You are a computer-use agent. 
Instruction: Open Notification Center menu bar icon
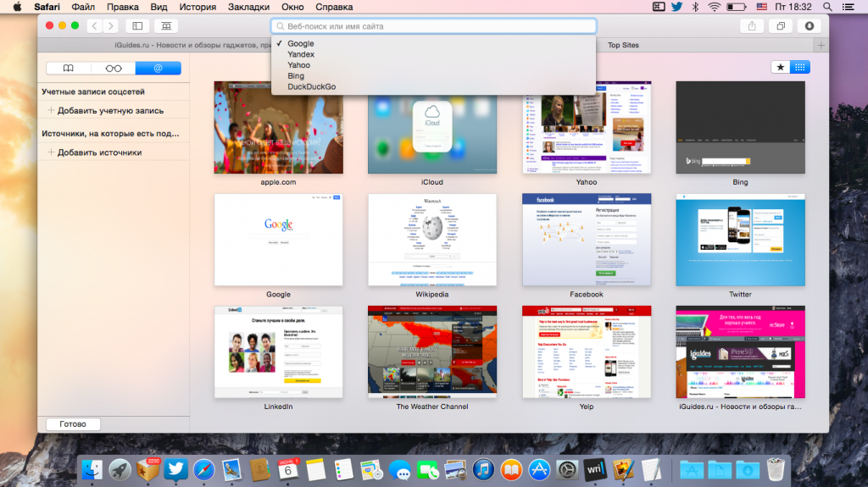coord(848,7)
